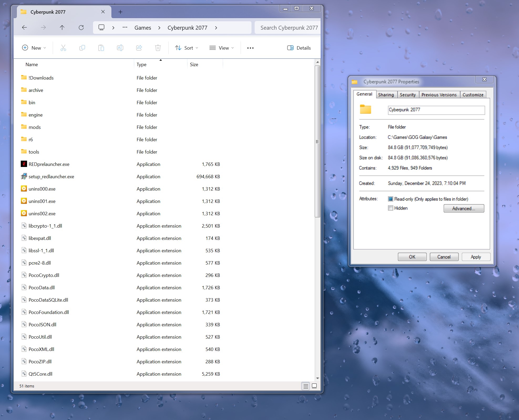Screen dimensions: 519x420
Task: Click OK in the Properties dialog
Action: [412, 257]
